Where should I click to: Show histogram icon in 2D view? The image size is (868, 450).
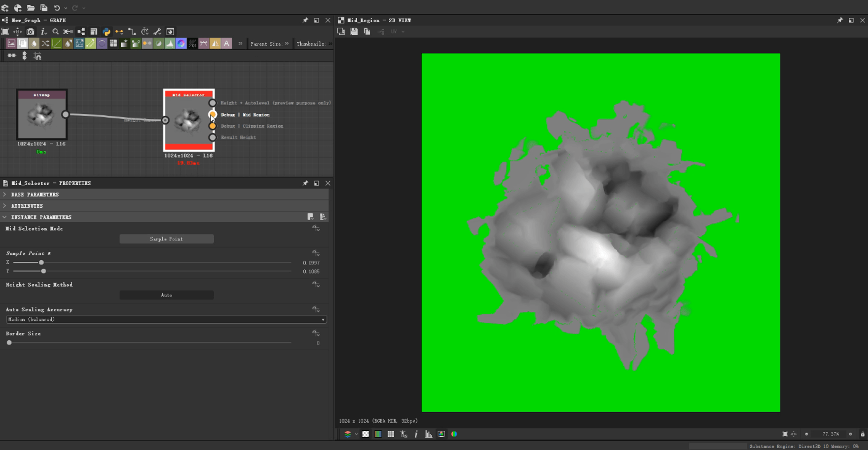(428, 434)
